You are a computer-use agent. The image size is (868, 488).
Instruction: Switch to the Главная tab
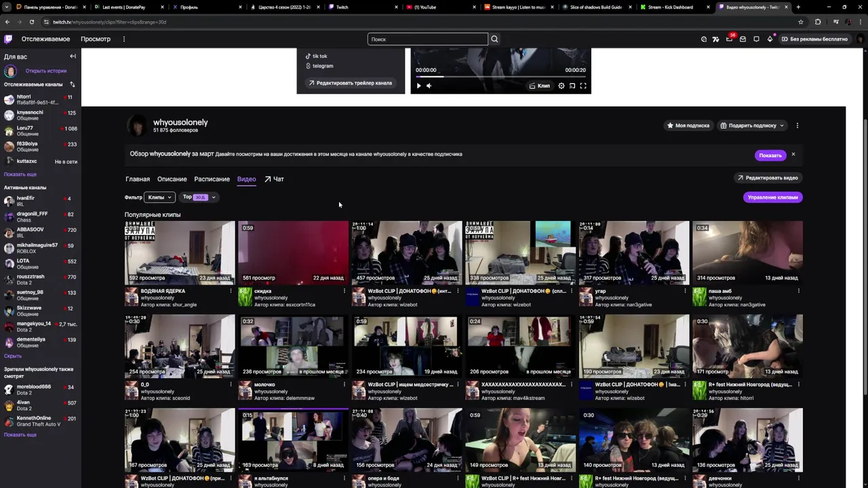pos(138,179)
